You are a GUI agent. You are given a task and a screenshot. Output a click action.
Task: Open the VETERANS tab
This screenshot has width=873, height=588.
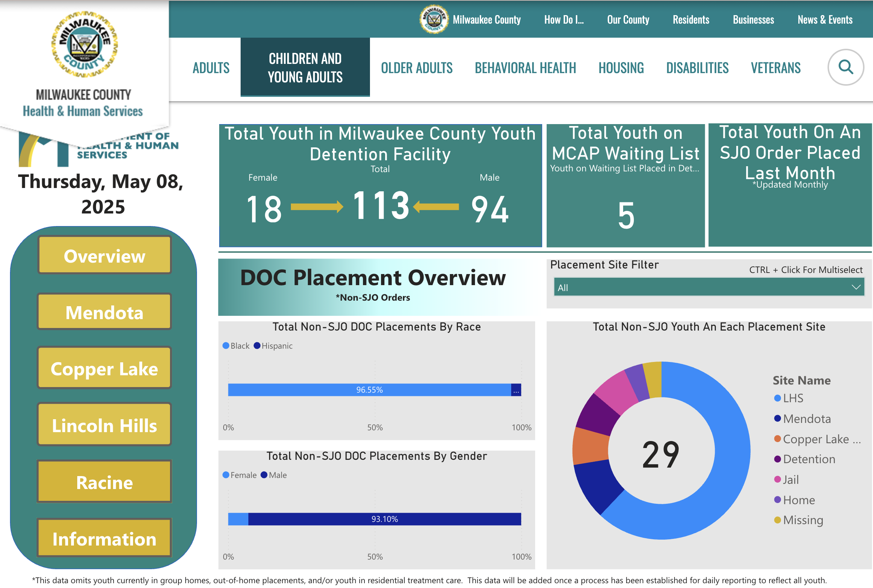tap(776, 68)
